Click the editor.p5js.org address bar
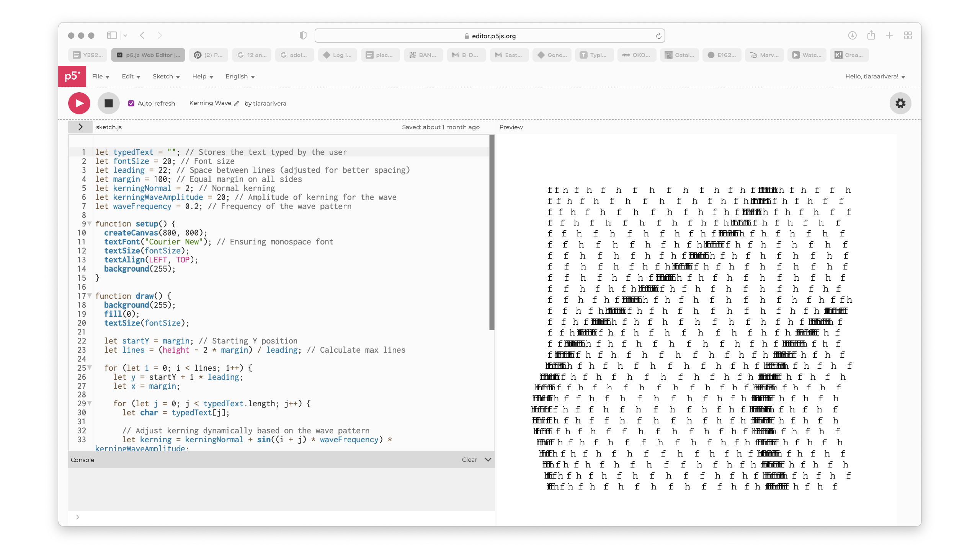The height and width of the screenshot is (557, 980). [490, 36]
